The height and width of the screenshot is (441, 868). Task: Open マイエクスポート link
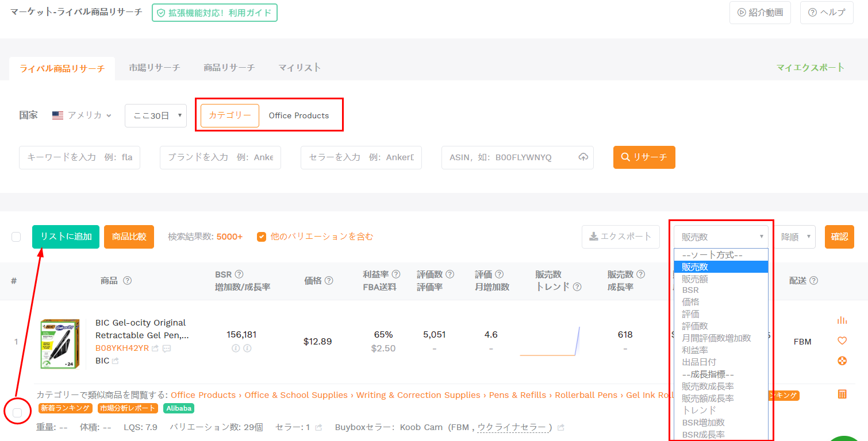point(811,68)
